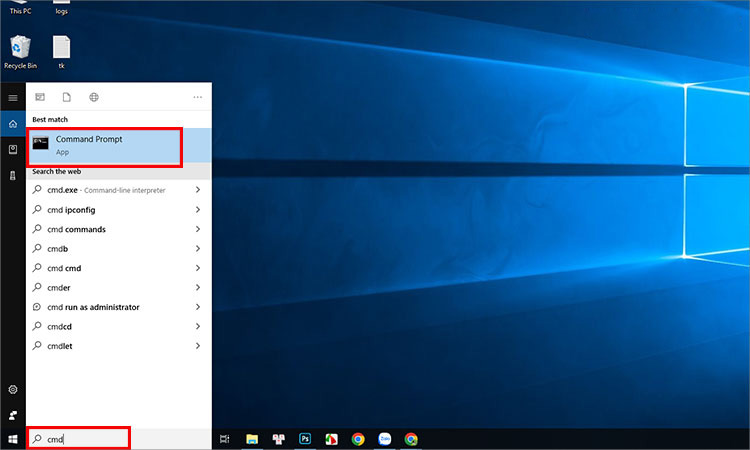Viewport: 750px width, 450px height.
Task: Expand the search panel hamburger menu
Action: point(13,98)
